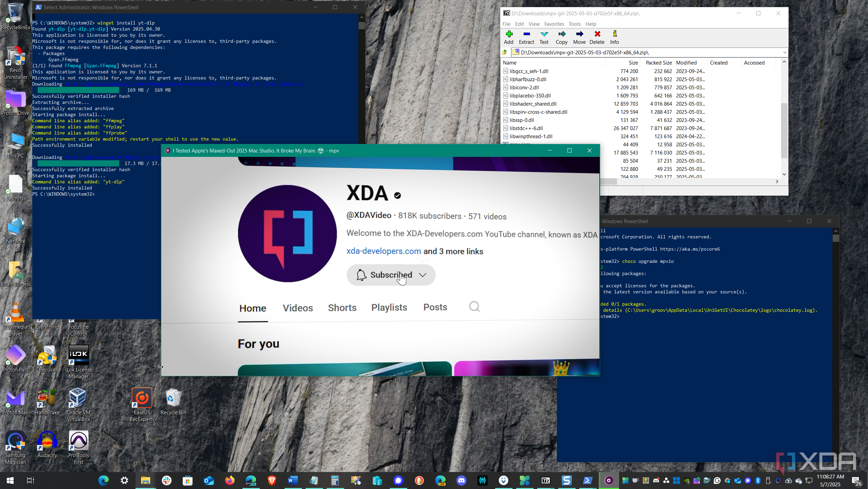Open the Help menu in 7-Zip

point(591,24)
